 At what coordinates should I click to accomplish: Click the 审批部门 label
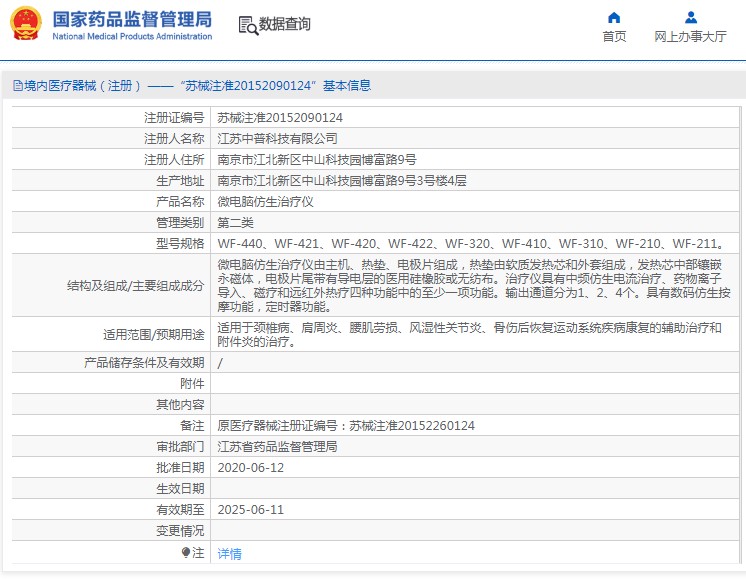(x=180, y=446)
